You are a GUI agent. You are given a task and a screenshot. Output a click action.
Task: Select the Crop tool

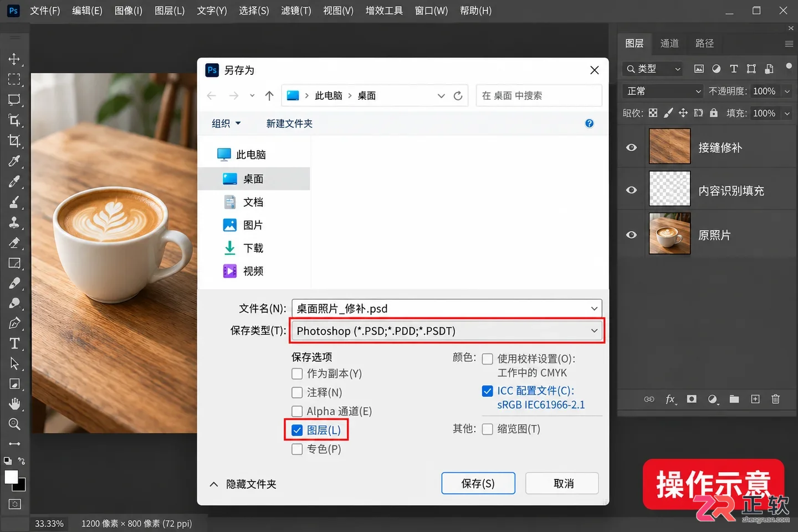[14, 141]
